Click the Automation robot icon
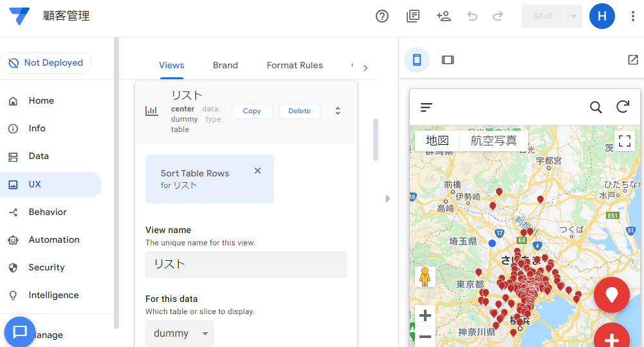The image size is (644, 347). (13, 240)
